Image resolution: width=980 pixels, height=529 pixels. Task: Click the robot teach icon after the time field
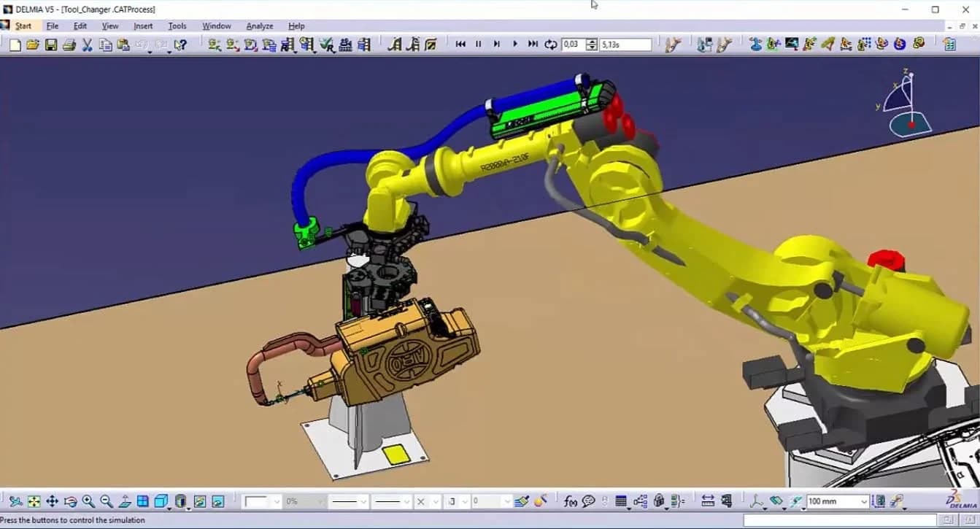point(673,45)
